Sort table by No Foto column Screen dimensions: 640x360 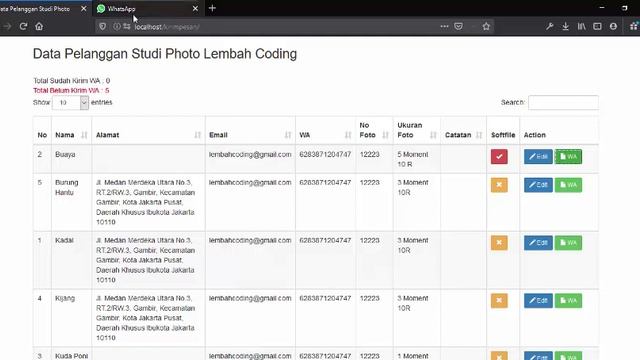(374, 130)
